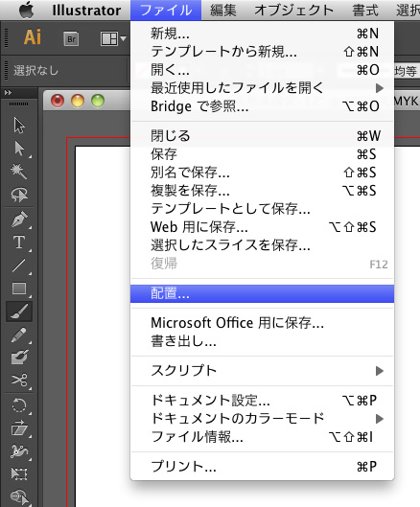The image size is (420, 507).
Task: Expand ドキュメントのカラーモード submenu
Action: (262, 419)
